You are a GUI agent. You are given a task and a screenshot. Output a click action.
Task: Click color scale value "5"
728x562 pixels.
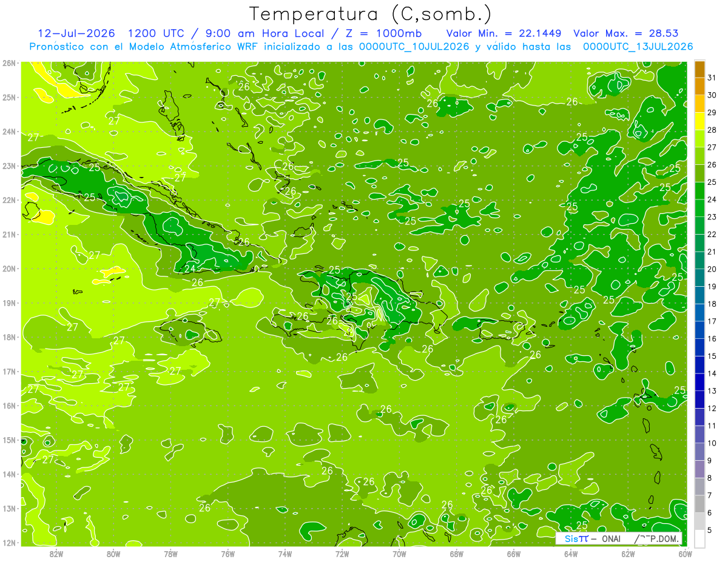710,530
